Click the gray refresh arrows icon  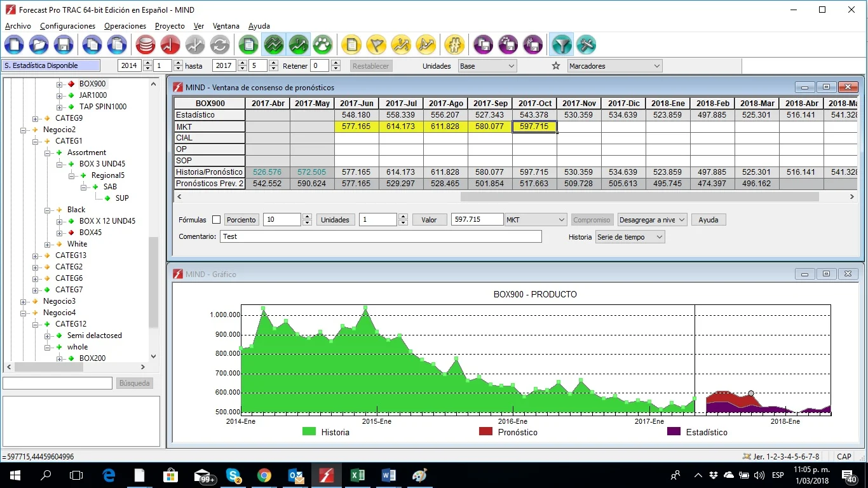[x=220, y=45]
